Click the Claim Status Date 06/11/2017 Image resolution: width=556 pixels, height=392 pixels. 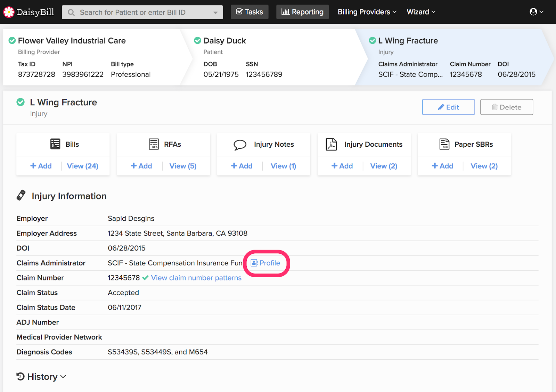click(x=124, y=308)
